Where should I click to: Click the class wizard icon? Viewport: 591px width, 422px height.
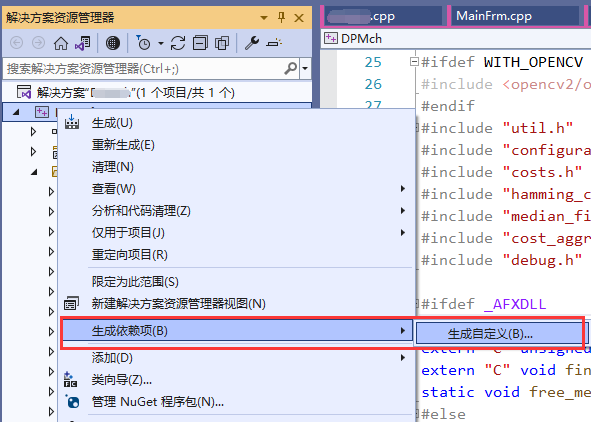click(70, 379)
